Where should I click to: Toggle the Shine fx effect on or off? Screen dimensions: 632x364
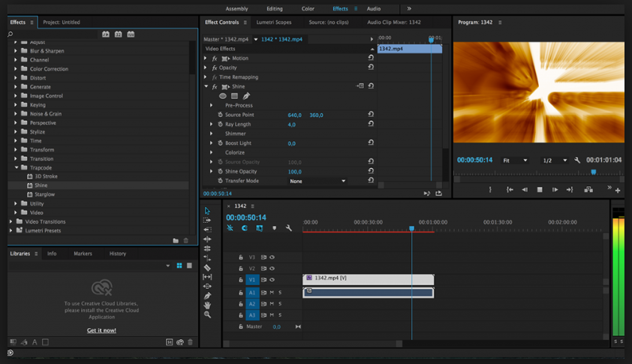(x=215, y=86)
